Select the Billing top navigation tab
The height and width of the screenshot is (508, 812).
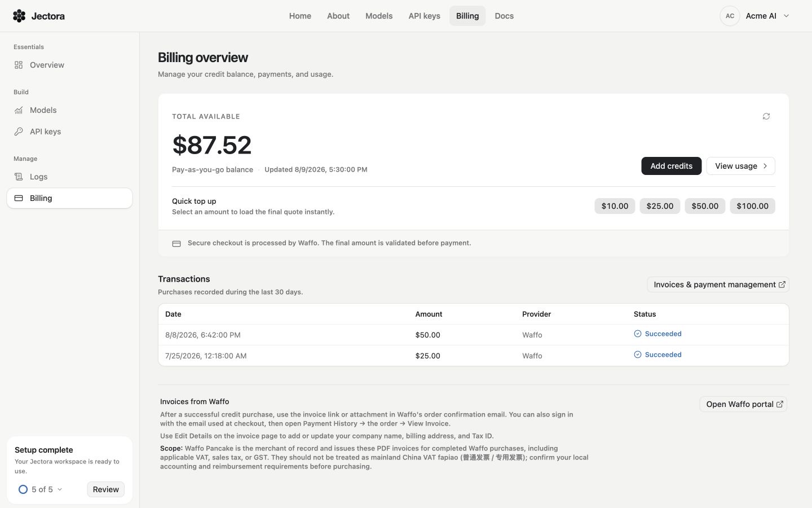(467, 16)
